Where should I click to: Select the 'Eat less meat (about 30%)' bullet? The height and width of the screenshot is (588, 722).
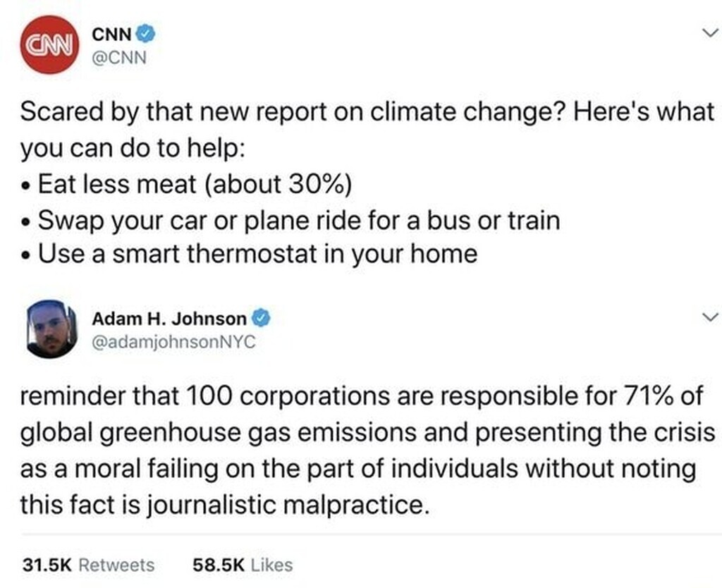[186, 184]
